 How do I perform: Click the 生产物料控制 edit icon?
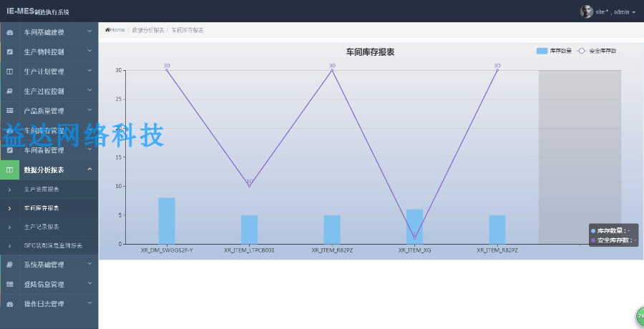[x=10, y=52]
